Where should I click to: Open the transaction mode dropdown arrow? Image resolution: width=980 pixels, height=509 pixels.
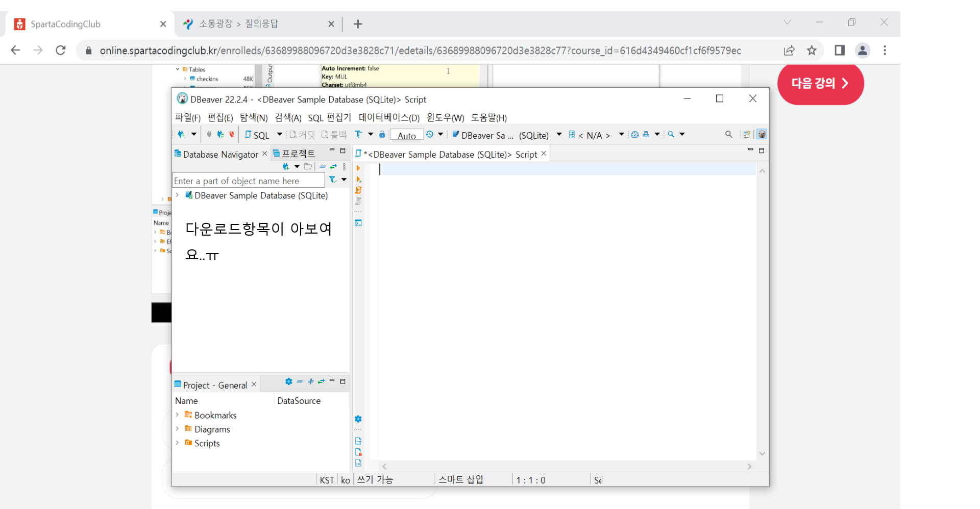pos(371,134)
